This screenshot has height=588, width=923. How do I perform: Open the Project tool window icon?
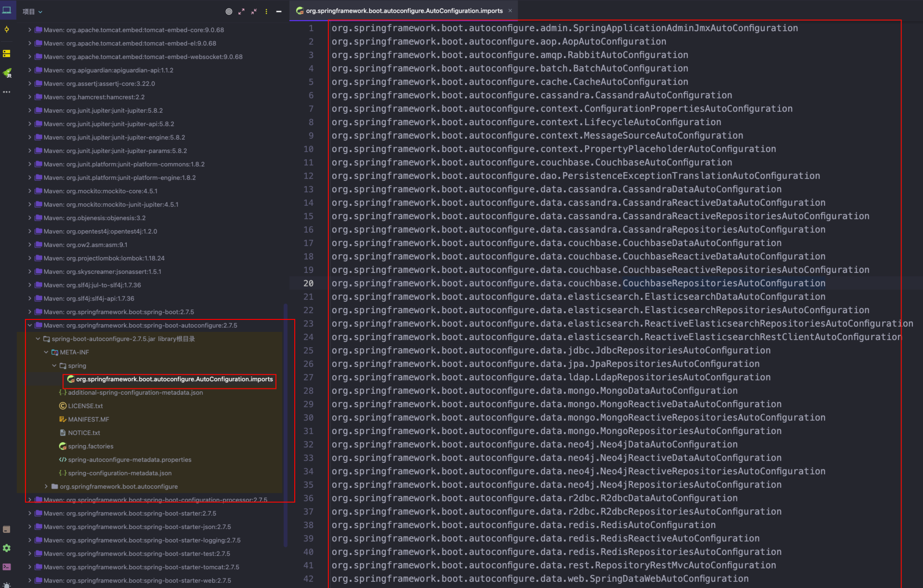(7, 10)
